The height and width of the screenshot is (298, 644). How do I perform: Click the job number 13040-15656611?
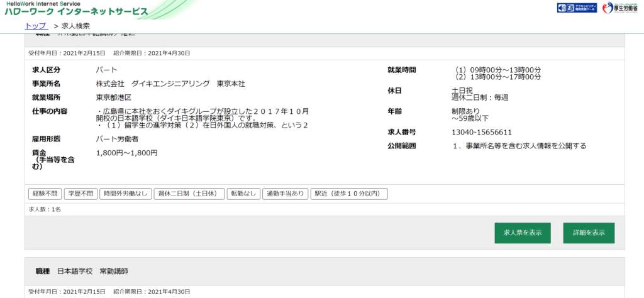tap(482, 132)
